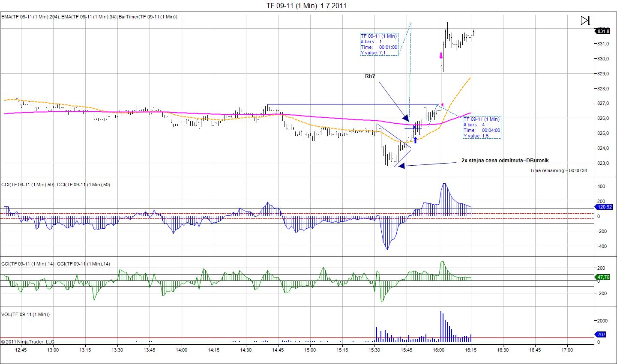617x364 pixels.
Task: Click the 823,0 price axis label
Action: tap(603, 163)
